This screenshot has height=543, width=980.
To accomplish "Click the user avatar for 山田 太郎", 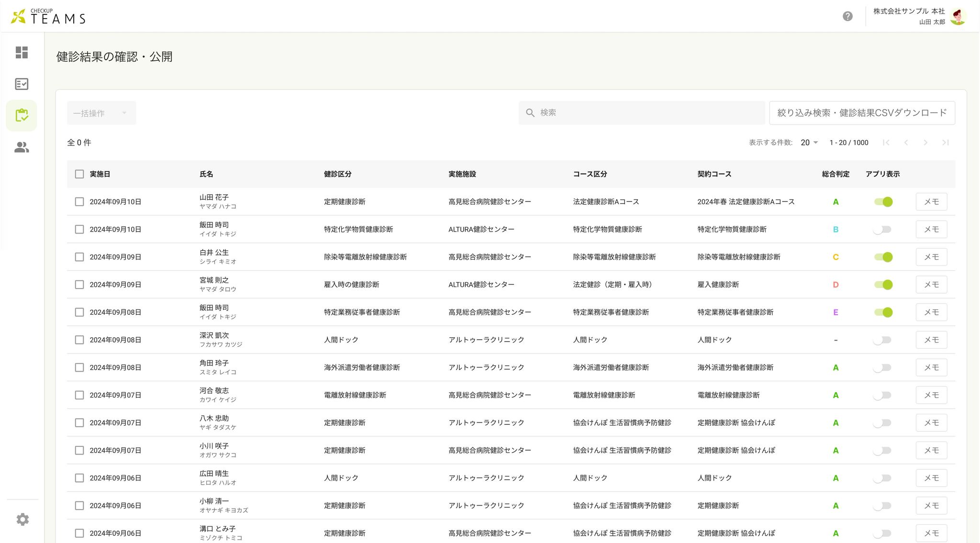I will pyautogui.click(x=958, y=16).
